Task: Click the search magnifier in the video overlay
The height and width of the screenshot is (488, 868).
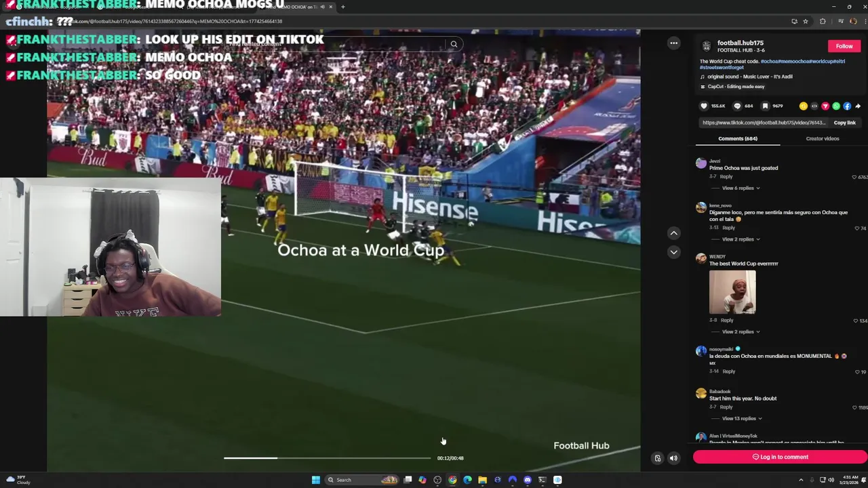Action: point(454,45)
